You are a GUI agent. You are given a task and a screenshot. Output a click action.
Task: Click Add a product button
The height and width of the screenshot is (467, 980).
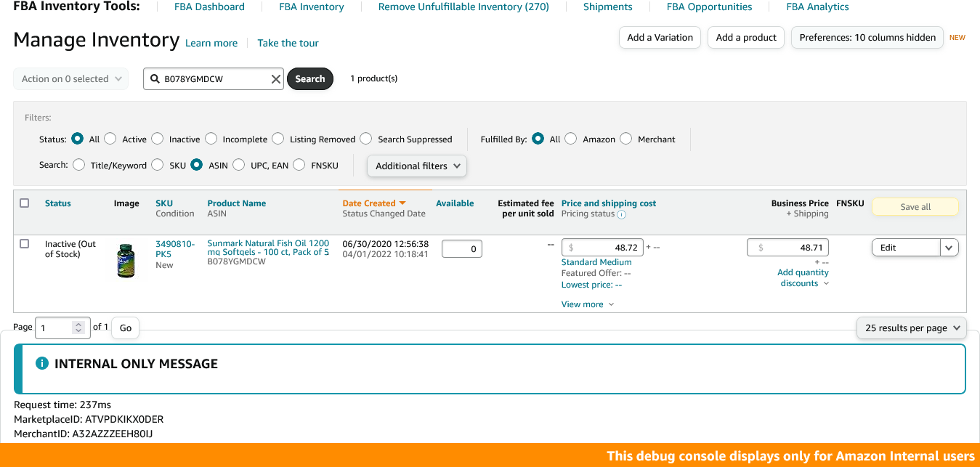point(746,38)
